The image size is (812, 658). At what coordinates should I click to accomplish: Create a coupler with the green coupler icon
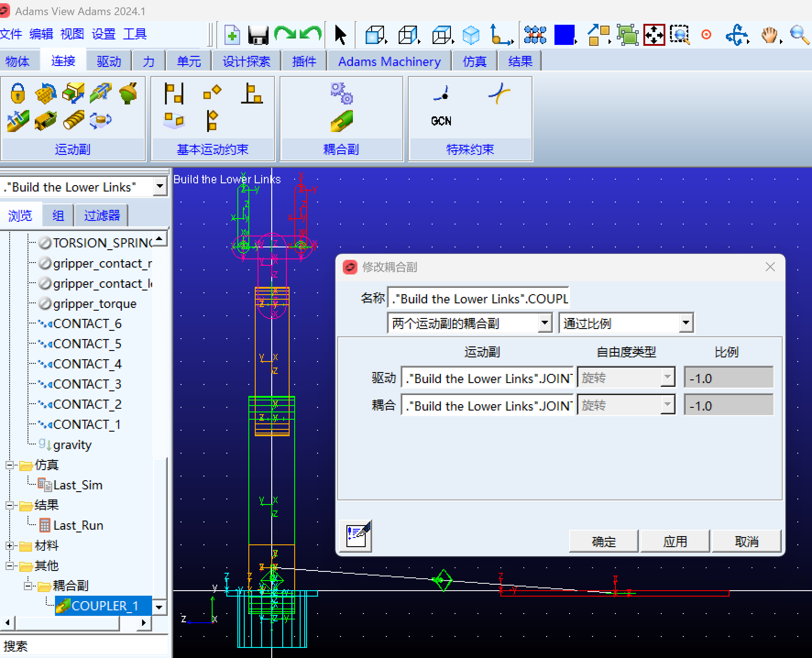[342, 121]
